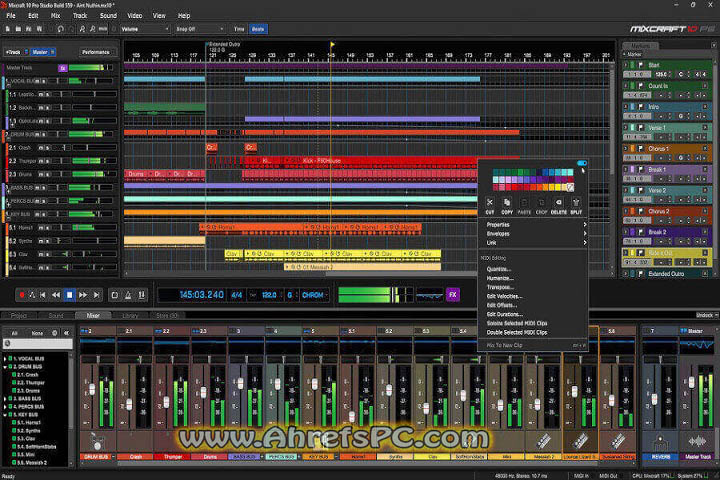This screenshot has height=480, width=720.
Task: Switch to the Project tab
Action: [x=19, y=316]
